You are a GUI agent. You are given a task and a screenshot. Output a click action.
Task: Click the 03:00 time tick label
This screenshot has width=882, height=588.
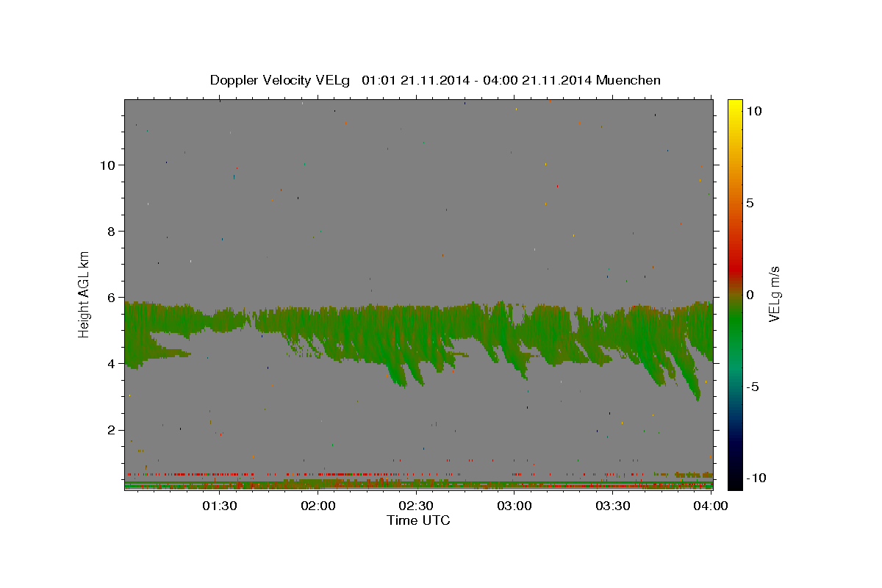click(x=514, y=506)
